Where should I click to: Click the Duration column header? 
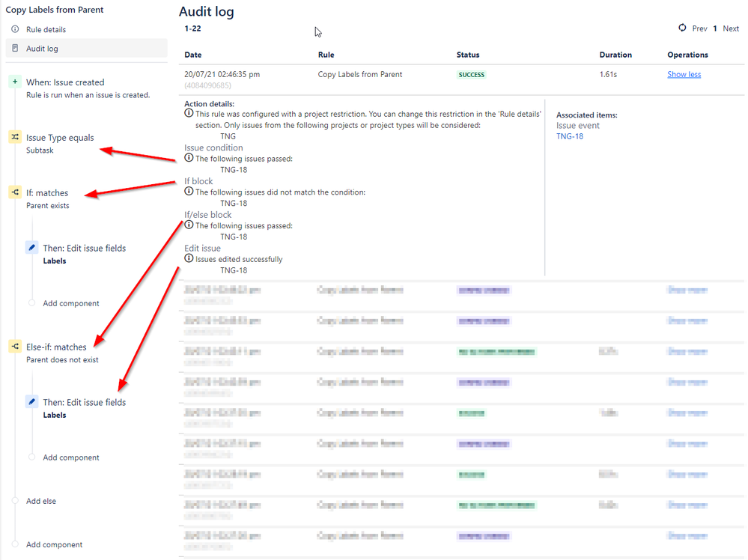(x=615, y=55)
